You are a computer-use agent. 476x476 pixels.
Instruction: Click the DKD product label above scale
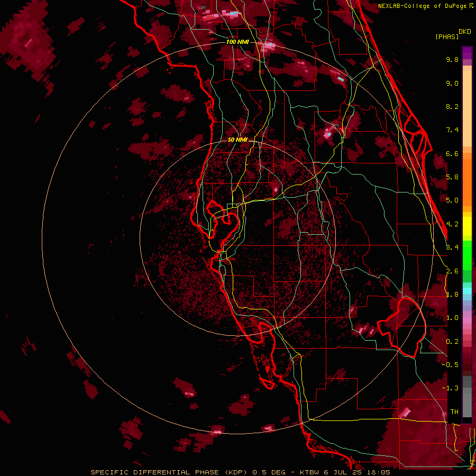pos(465,32)
